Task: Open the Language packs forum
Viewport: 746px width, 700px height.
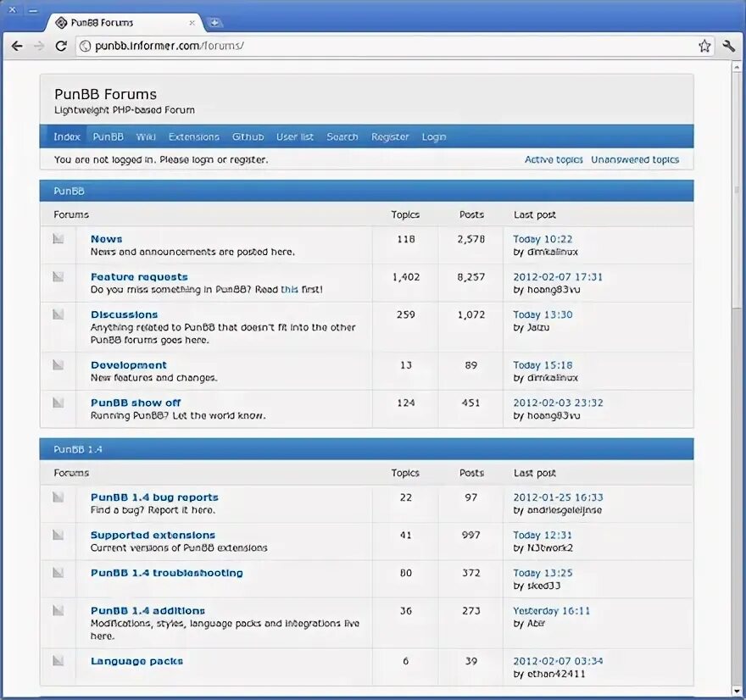Action: (137, 661)
